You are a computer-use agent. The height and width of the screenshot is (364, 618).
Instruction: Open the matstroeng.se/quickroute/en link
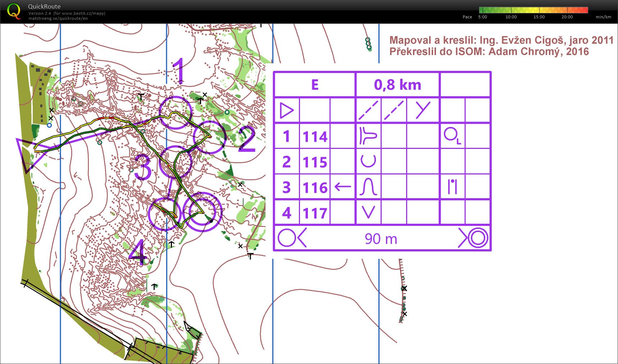[58, 18]
